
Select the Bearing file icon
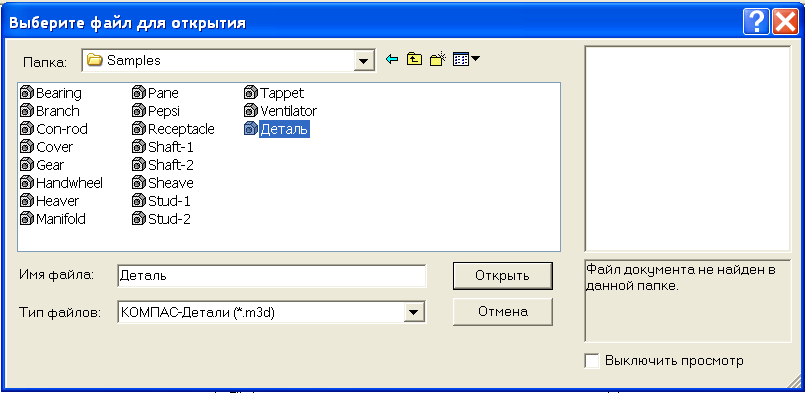[x=27, y=93]
